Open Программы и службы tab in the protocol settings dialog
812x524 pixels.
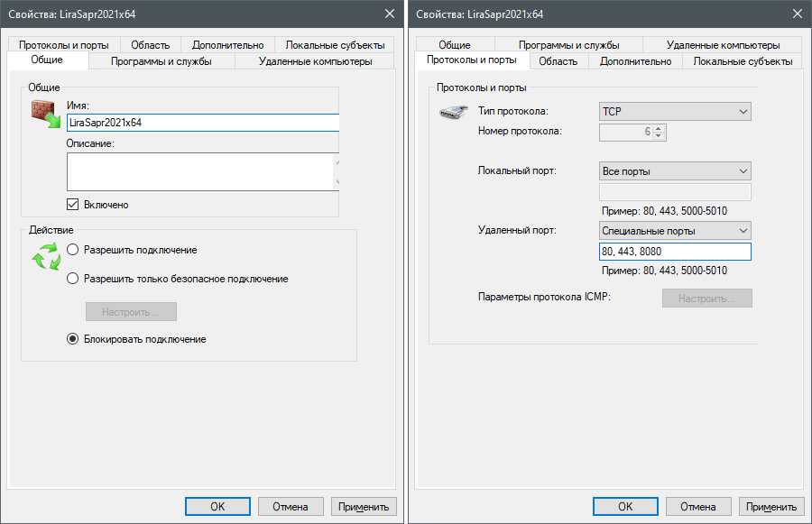pos(569,45)
